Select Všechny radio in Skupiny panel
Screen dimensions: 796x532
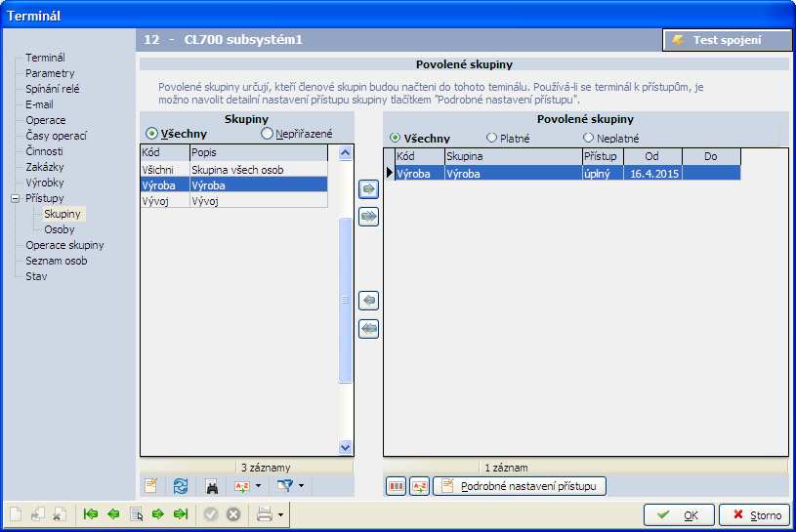tap(151, 134)
